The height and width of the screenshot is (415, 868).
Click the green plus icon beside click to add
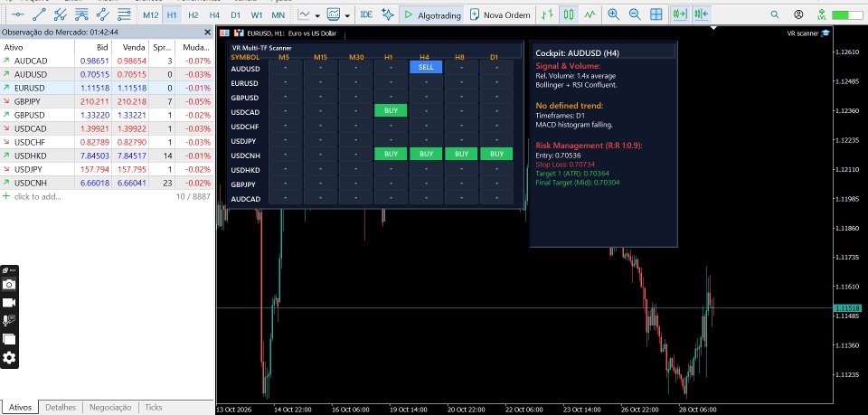pyautogui.click(x=6, y=196)
